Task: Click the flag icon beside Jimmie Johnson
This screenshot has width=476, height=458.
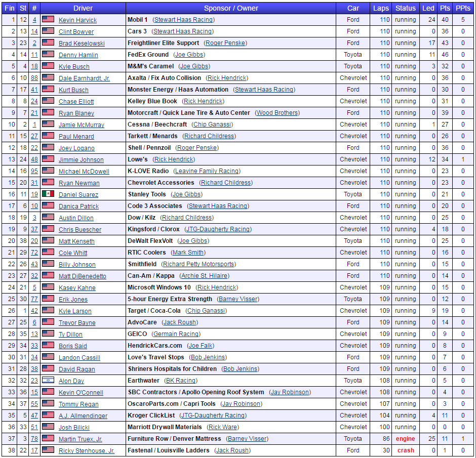Action: [48, 159]
